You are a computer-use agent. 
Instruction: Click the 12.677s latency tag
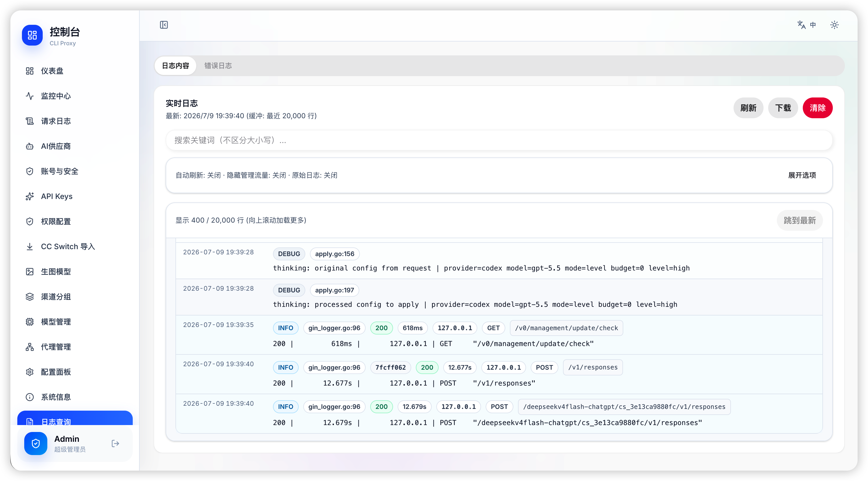(x=460, y=367)
